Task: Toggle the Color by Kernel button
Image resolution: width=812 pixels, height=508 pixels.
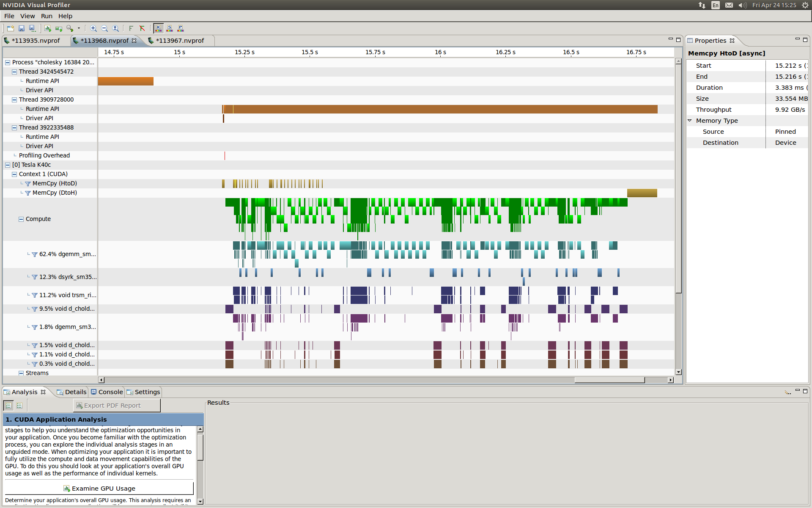Action: tap(159, 28)
